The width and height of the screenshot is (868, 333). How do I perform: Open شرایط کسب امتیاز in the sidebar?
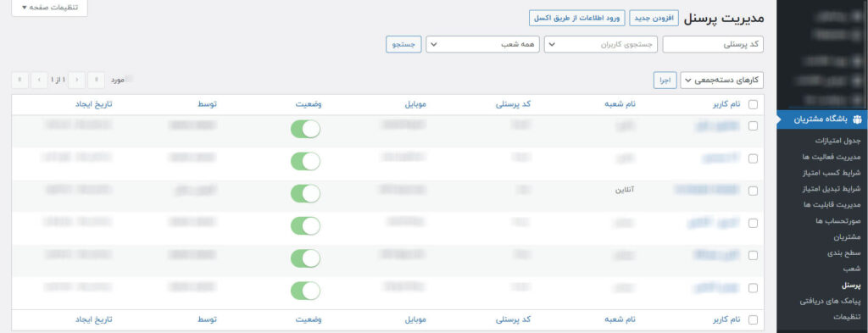point(832,173)
